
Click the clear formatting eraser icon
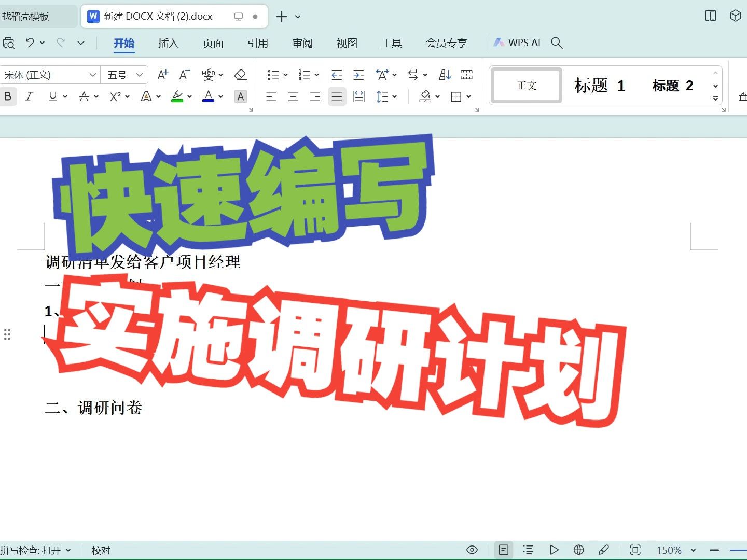coord(240,75)
